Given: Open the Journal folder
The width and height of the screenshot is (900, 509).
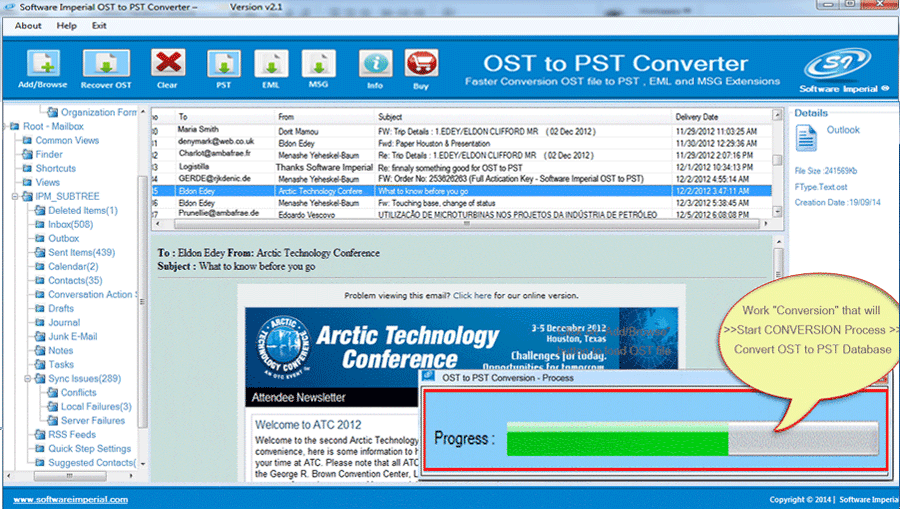Looking at the screenshot, I should 64,323.
